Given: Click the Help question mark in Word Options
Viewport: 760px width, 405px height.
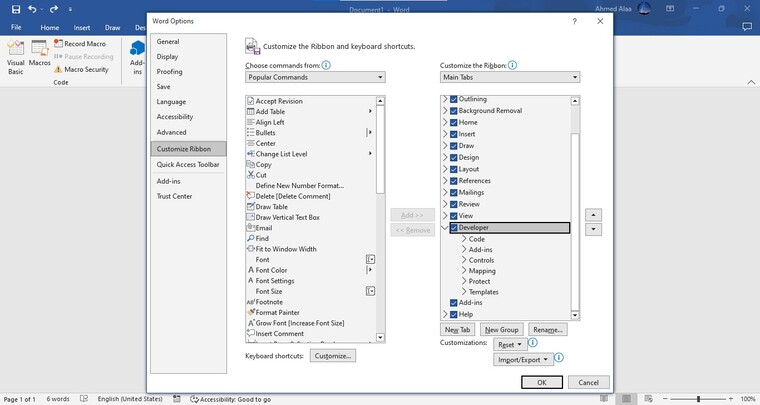Looking at the screenshot, I should click(574, 21).
